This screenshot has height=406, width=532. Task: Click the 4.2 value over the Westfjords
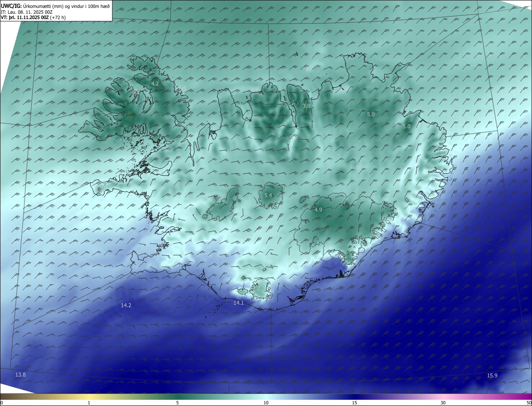coord(155,84)
